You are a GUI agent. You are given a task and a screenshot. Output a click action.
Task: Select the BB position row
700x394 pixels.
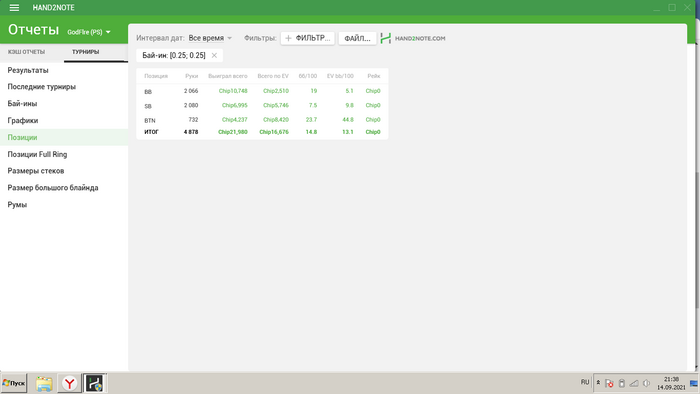pyautogui.click(x=262, y=91)
